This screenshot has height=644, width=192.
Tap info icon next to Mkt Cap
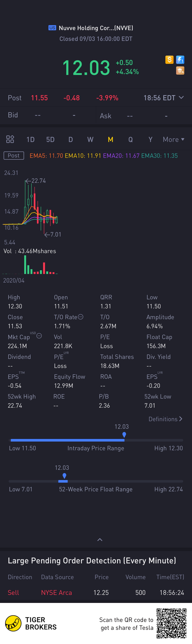[39, 336]
